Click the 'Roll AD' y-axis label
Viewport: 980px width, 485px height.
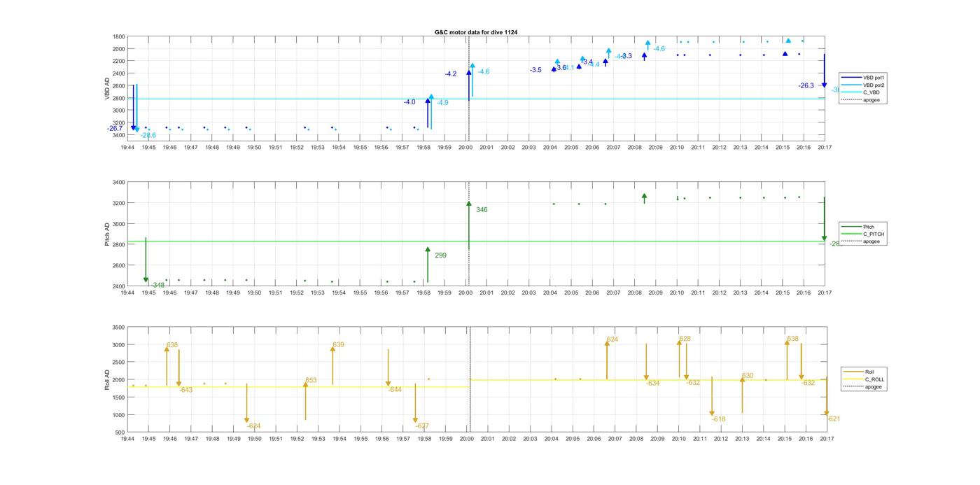[x=108, y=380]
